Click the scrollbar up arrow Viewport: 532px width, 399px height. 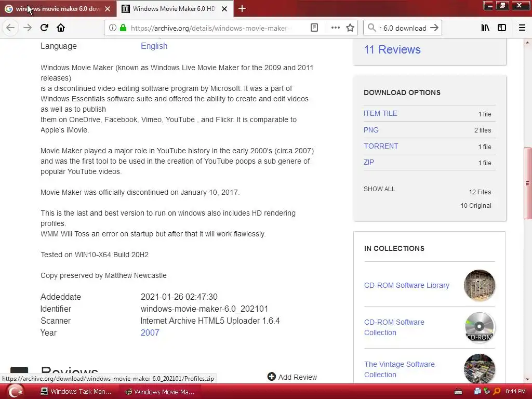(x=527, y=43)
